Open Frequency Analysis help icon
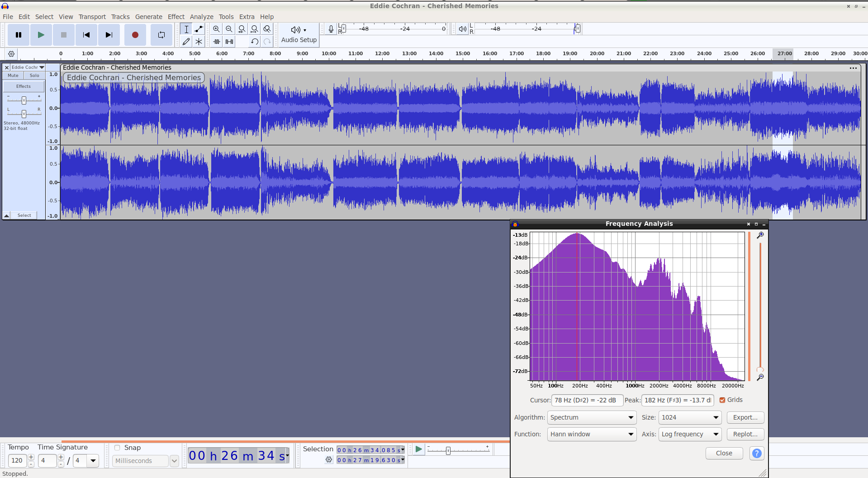This screenshot has height=478, width=868. 757,453
